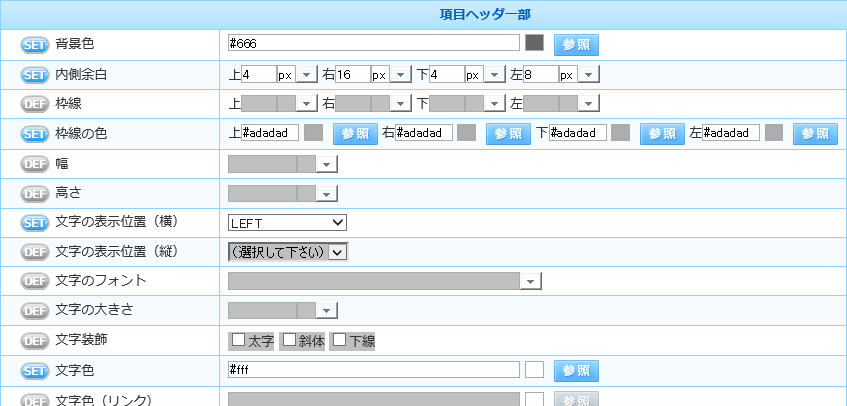Click the 参照 button for 文字色
Screen dimensions: 847x406
pos(576,371)
